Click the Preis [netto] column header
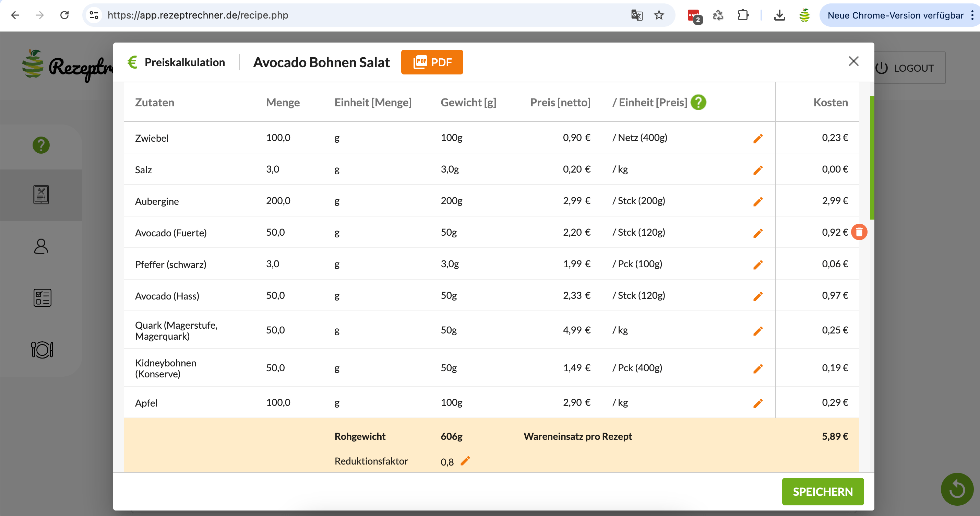Viewport: 980px width, 516px height. pyautogui.click(x=560, y=102)
